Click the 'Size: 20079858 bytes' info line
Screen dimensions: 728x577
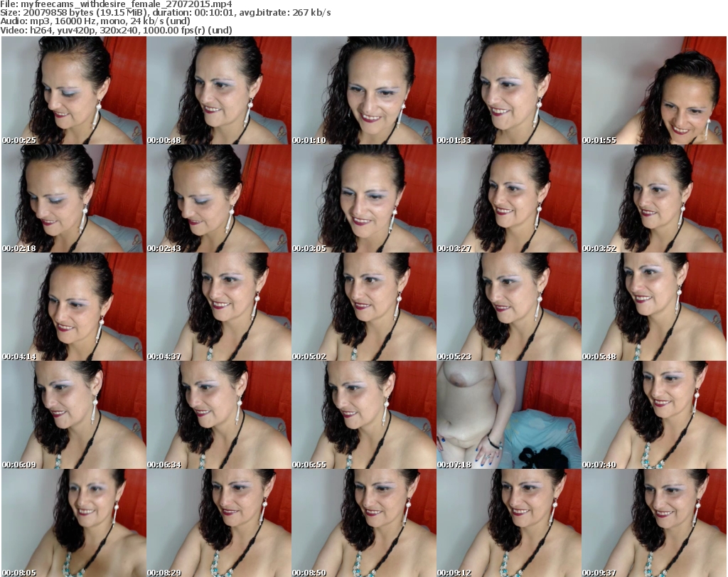[165, 13]
